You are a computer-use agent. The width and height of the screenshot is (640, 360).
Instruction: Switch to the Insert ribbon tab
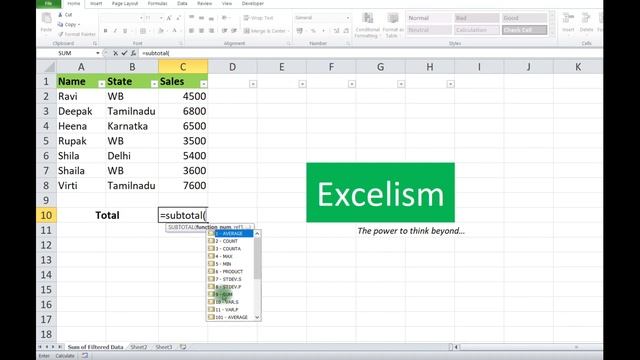(x=96, y=4)
